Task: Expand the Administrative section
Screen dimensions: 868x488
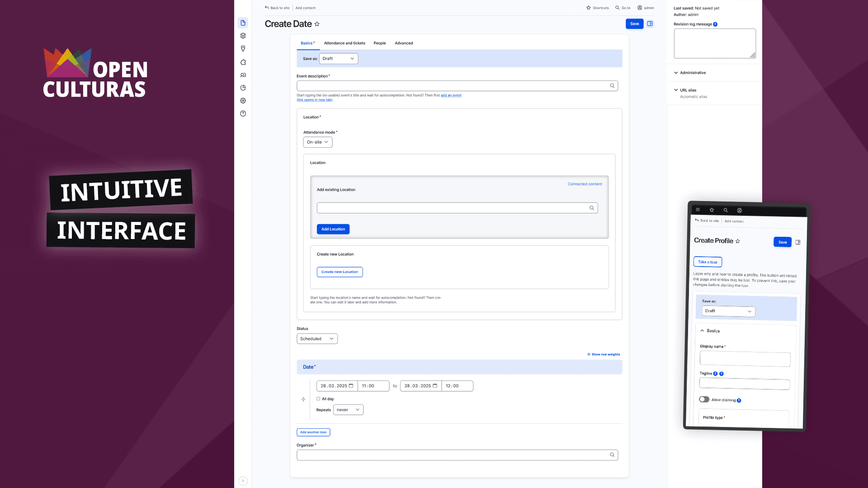Action: pyautogui.click(x=692, y=73)
